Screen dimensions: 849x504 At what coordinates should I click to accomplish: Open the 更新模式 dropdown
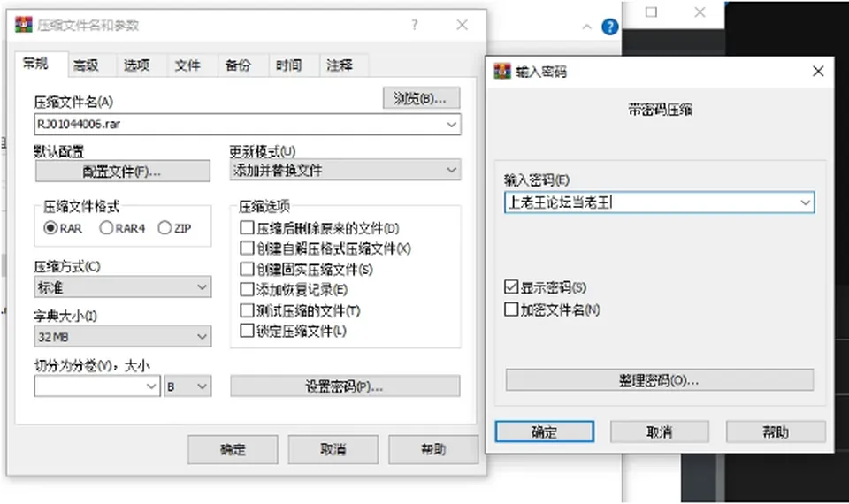tap(346, 170)
